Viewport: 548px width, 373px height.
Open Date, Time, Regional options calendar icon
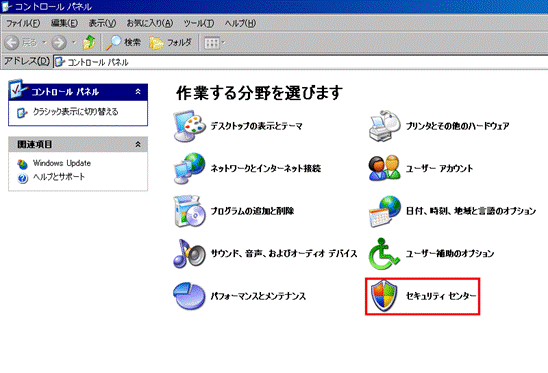[x=384, y=211]
